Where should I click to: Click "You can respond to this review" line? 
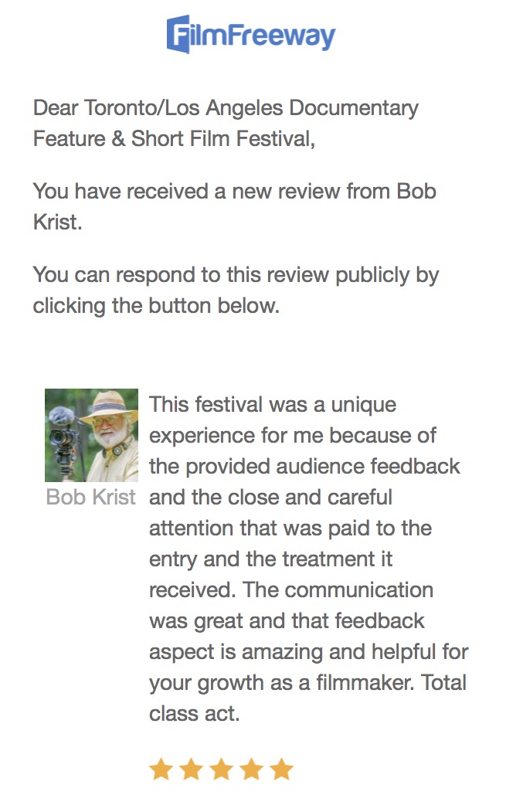236,275
